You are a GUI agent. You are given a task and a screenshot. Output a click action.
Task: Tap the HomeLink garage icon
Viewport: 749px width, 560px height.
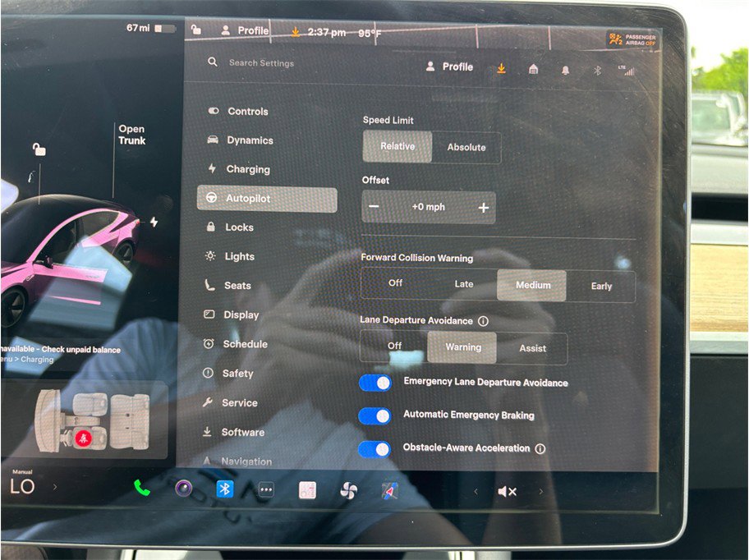click(533, 70)
